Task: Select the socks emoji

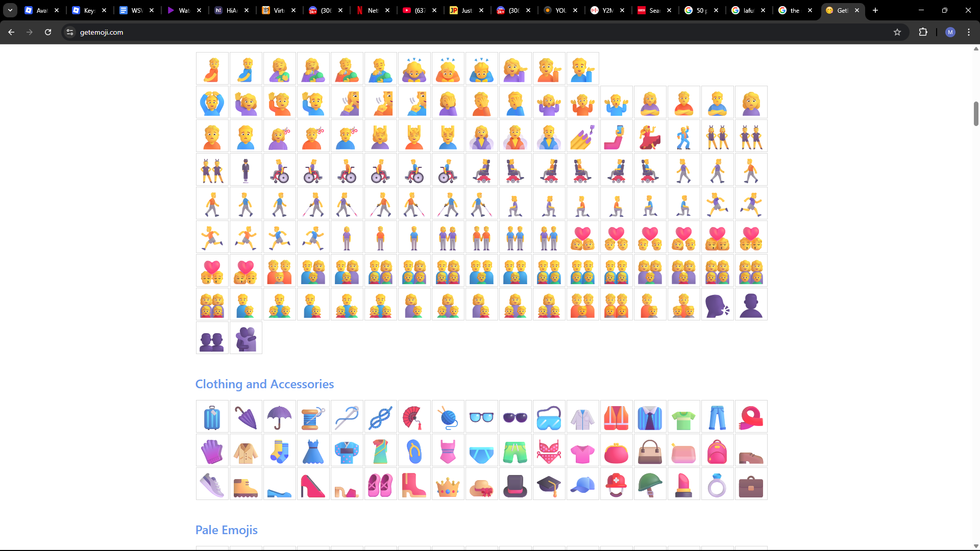Action: click(280, 450)
